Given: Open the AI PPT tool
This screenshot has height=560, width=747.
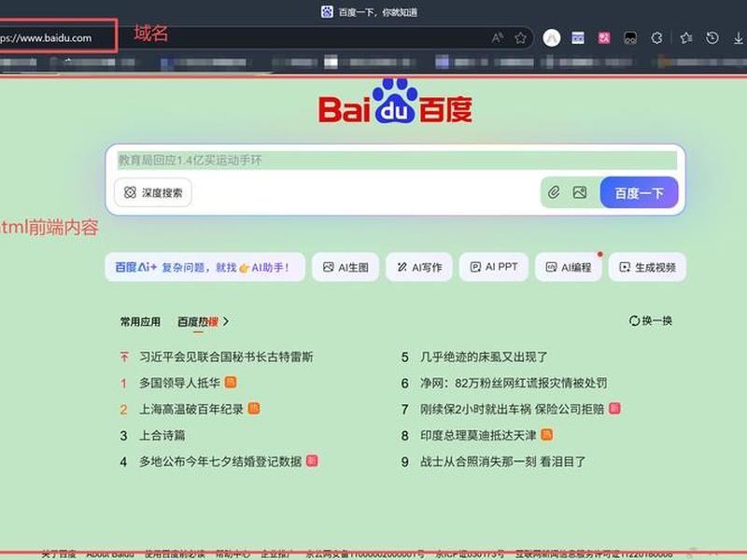Looking at the screenshot, I should [x=494, y=267].
